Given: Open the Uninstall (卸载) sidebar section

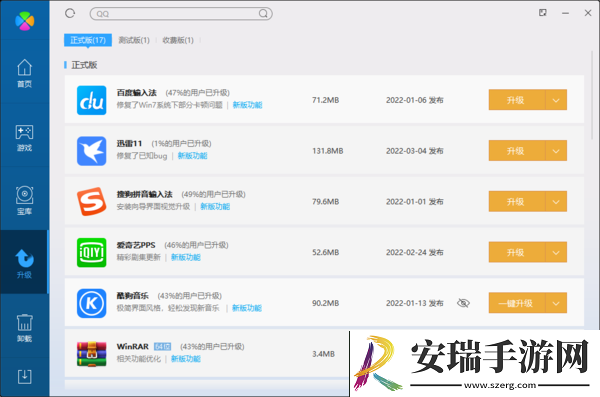Looking at the screenshot, I should pyautogui.click(x=24, y=327).
